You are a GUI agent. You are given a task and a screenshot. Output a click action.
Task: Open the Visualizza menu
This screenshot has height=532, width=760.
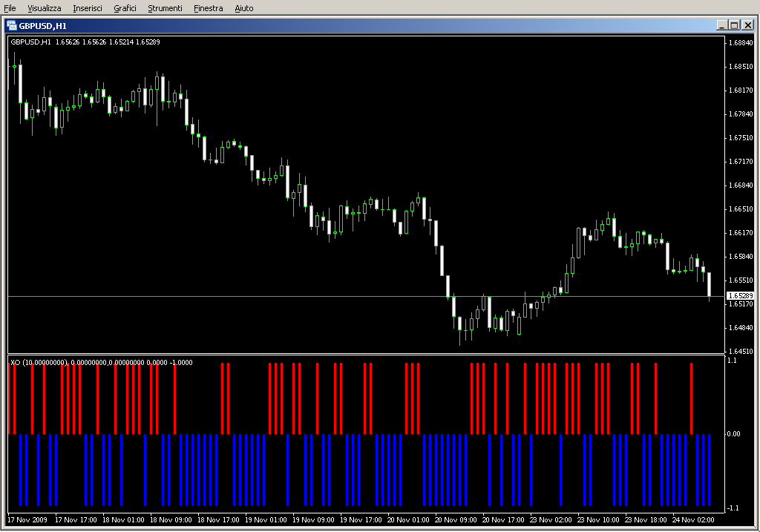pos(44,8)
